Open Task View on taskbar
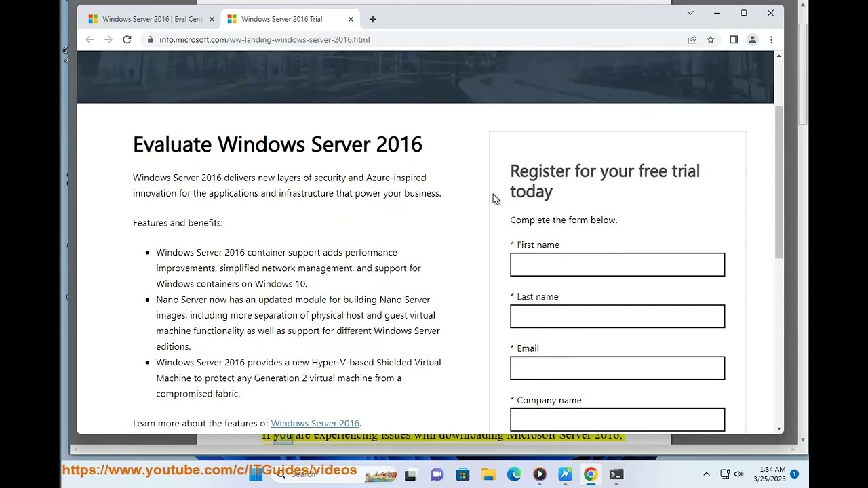The width and height of the screenshot is (868, 488). coord(410,474)
